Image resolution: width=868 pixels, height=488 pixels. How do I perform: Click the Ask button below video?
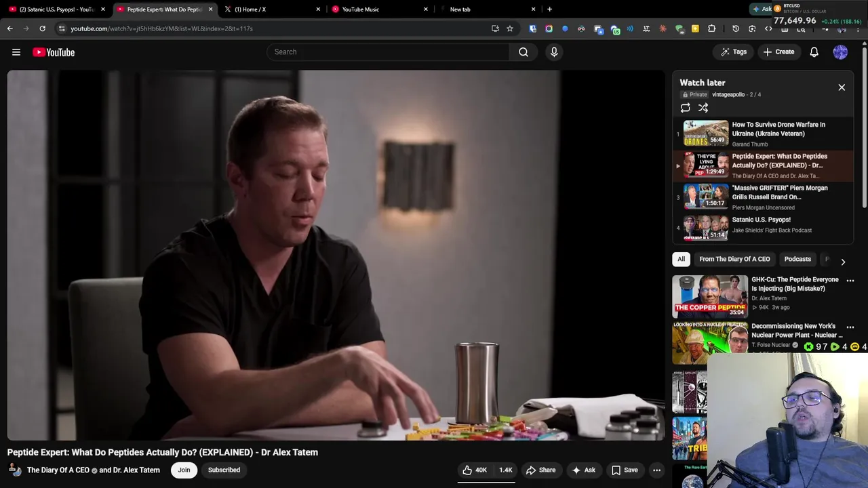(x=583, y=470)
